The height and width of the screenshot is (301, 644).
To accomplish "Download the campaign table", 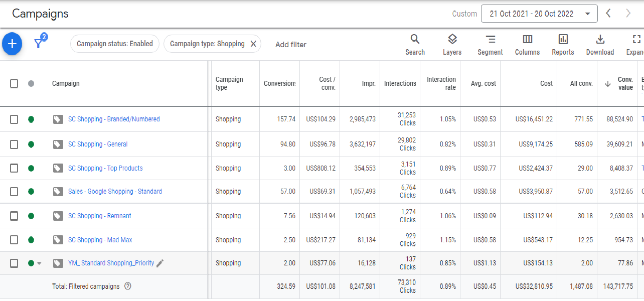I will point(600,45).
